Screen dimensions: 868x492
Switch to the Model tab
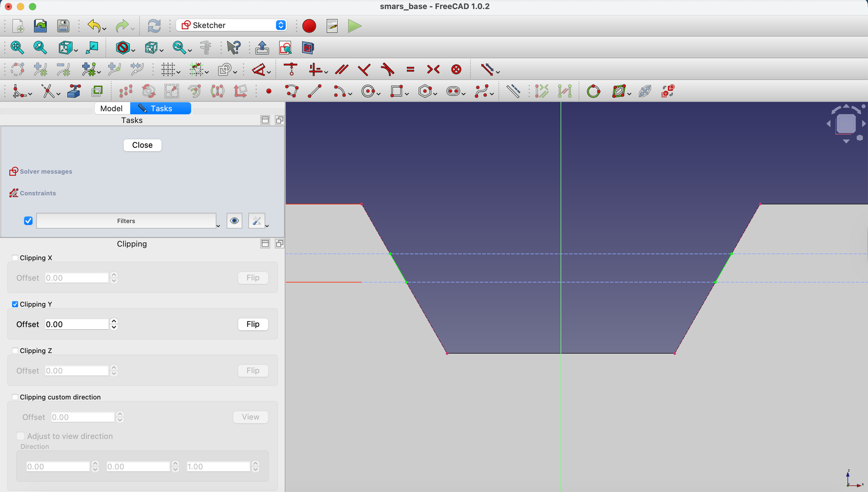click(112, 109)
